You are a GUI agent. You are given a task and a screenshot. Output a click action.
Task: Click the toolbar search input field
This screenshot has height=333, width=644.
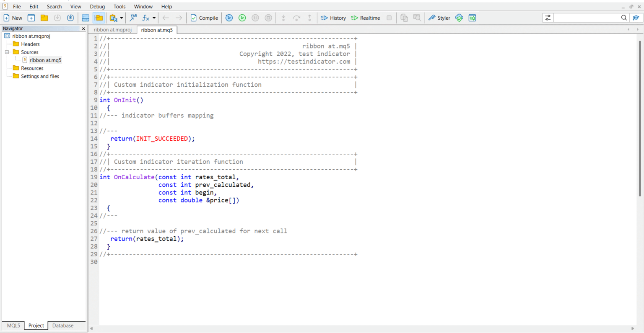pyautogui.click(x=586, y=18)
